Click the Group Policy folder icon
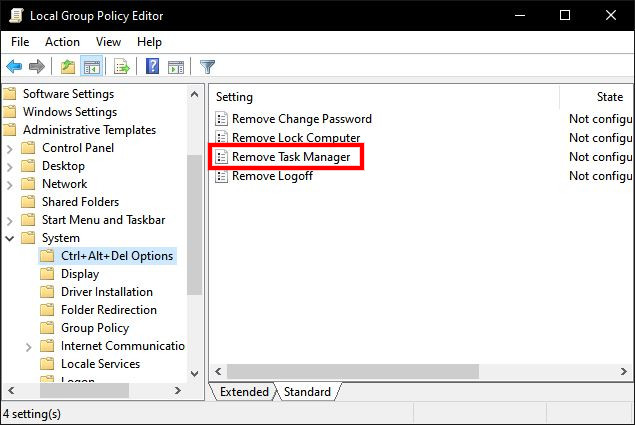This screenshot has height=425, width=635. (x=47, y=327)
